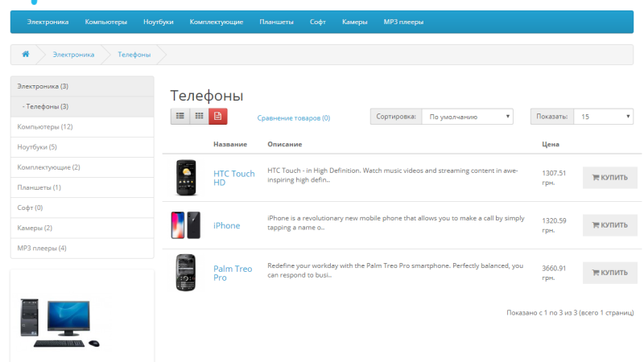This screenshot has height=362, width=644.
Task: Click the Телефоны page heading
Action: (x=207, y=96)
